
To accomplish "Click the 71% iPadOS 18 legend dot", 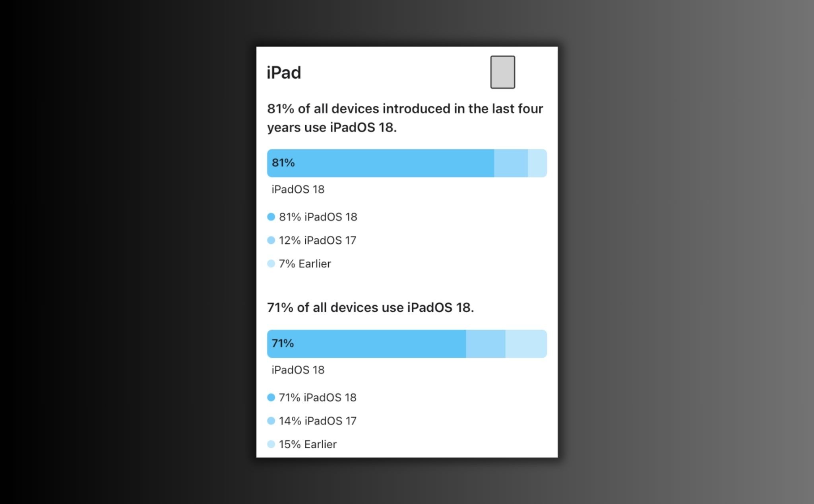I will point(271,397).
